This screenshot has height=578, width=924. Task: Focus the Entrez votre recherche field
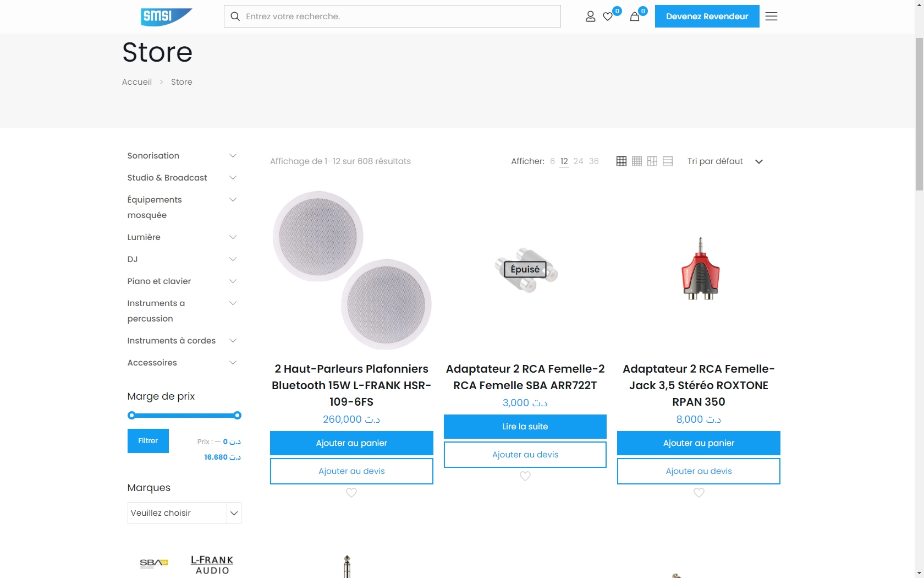(392, 17)
